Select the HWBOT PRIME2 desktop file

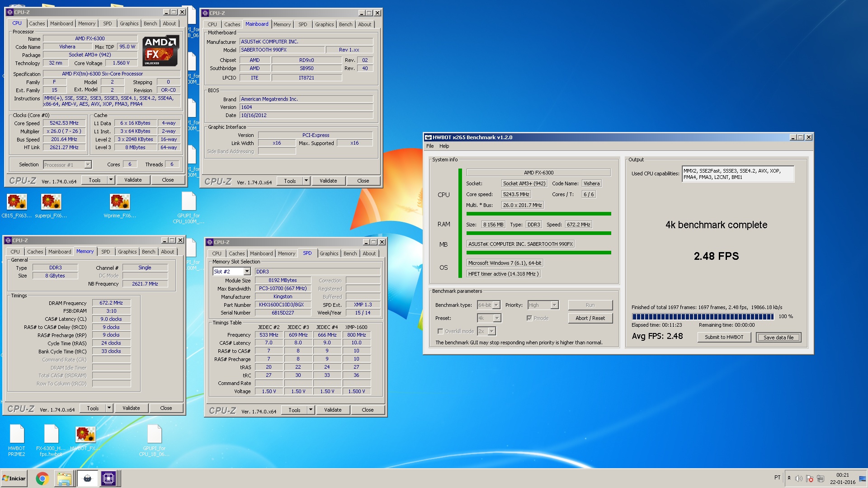(x=17, y=441)
